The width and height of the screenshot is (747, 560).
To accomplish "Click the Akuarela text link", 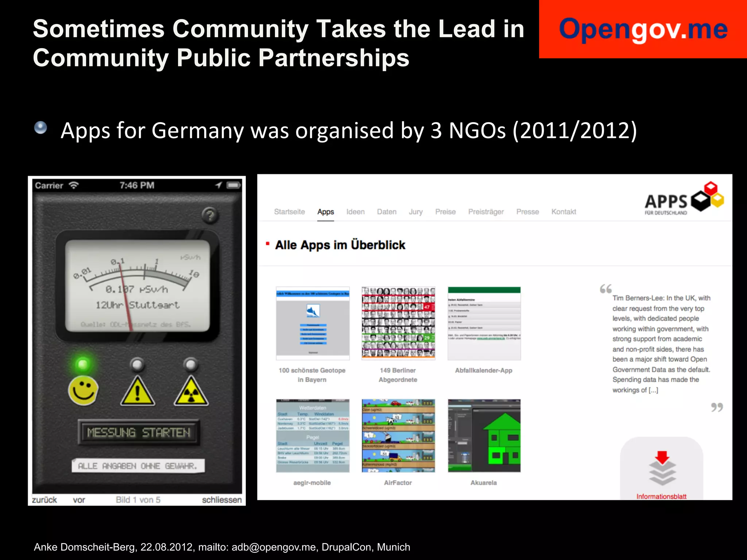I will point(484,483).
